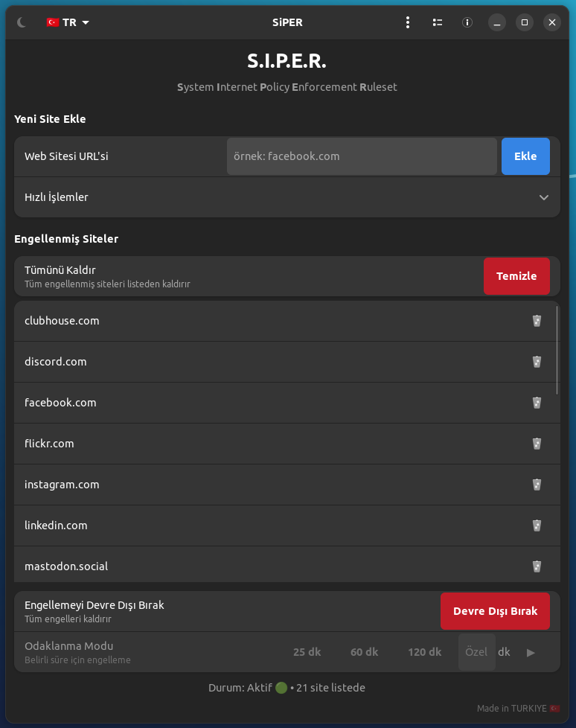
Task: Click the red Temizle button
Action: pos(516,276)
